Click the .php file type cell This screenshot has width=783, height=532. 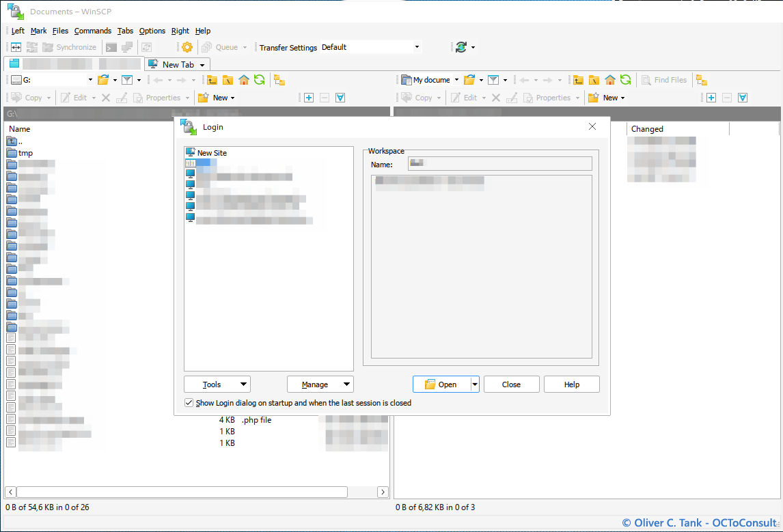tap(257, 420)
